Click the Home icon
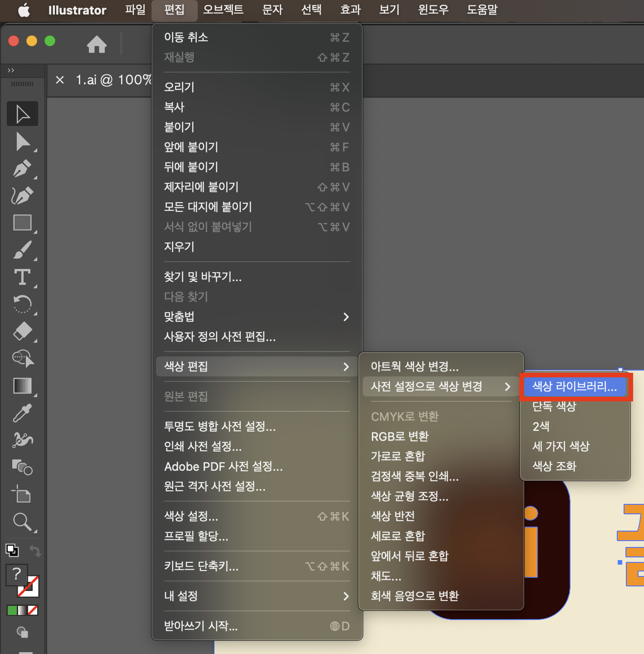 pyautogui.click(x=97, y=44)
